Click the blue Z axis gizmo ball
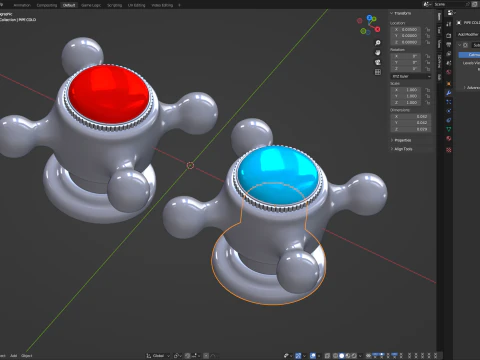This screenshot has width=480, height=360. click(370, 17)
